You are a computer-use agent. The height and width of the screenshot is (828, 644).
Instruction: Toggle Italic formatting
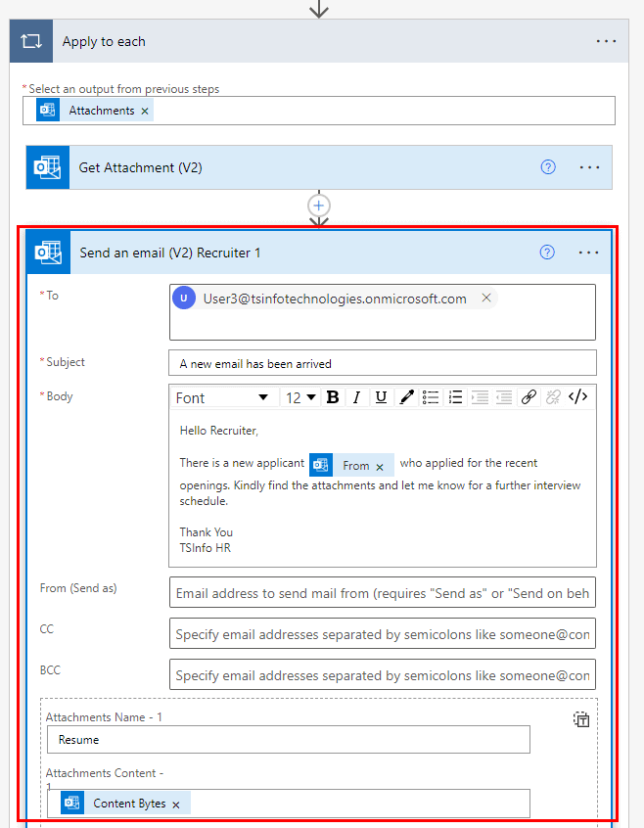(x=356, y=397)
